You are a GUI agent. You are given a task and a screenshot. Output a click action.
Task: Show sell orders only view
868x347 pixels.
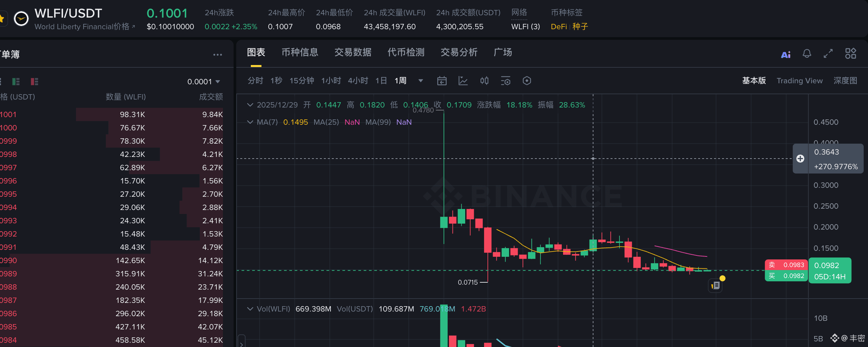(35, 82)
